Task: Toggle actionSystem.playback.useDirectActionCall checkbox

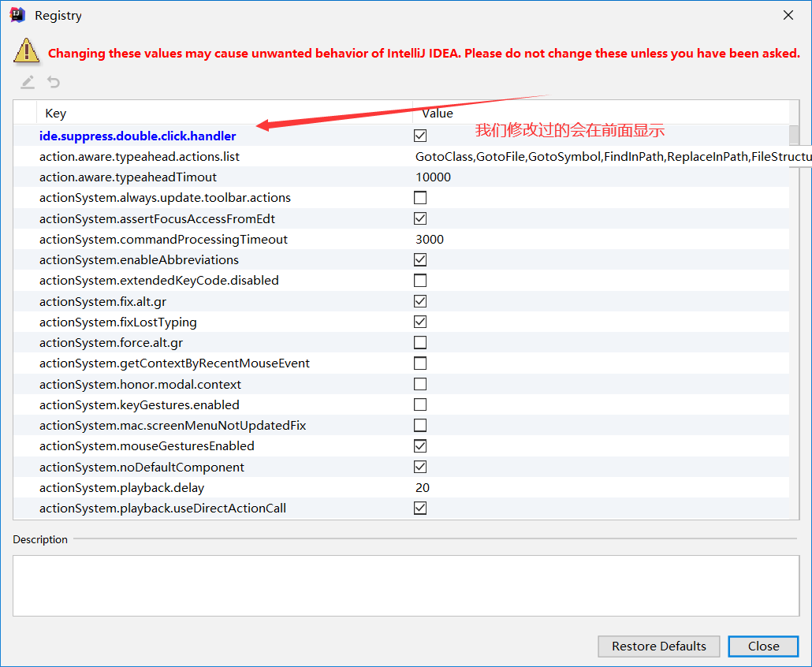Action: (x=420, y=509)
